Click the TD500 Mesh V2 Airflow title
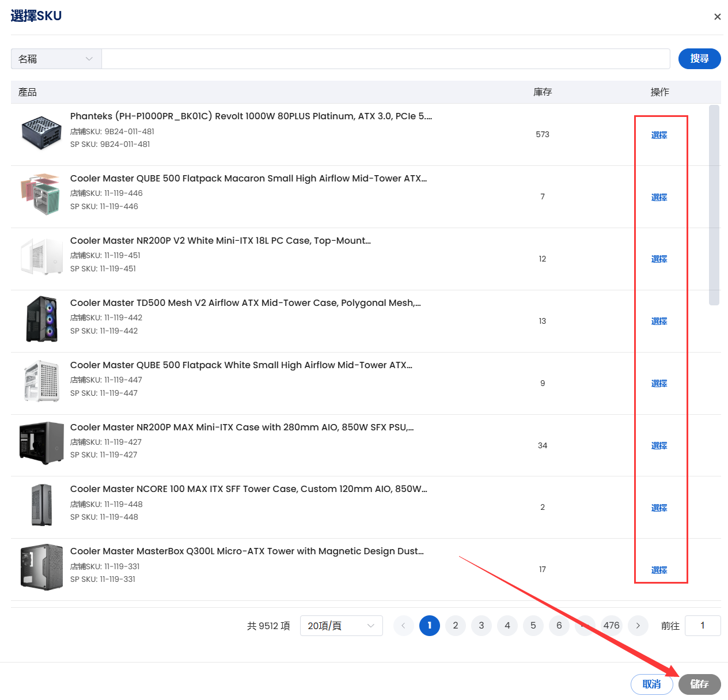This screenshot has width=728, height=700. [x=246, y=303]
